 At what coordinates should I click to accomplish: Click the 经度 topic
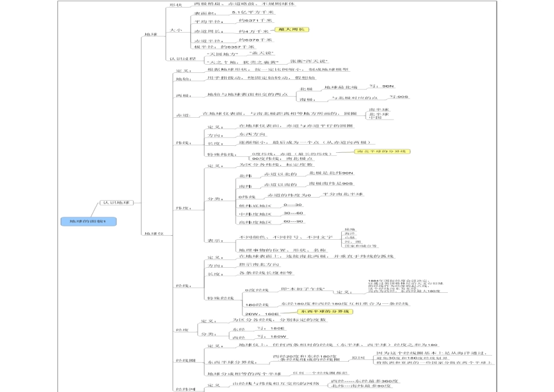click(x=183, y=330)
